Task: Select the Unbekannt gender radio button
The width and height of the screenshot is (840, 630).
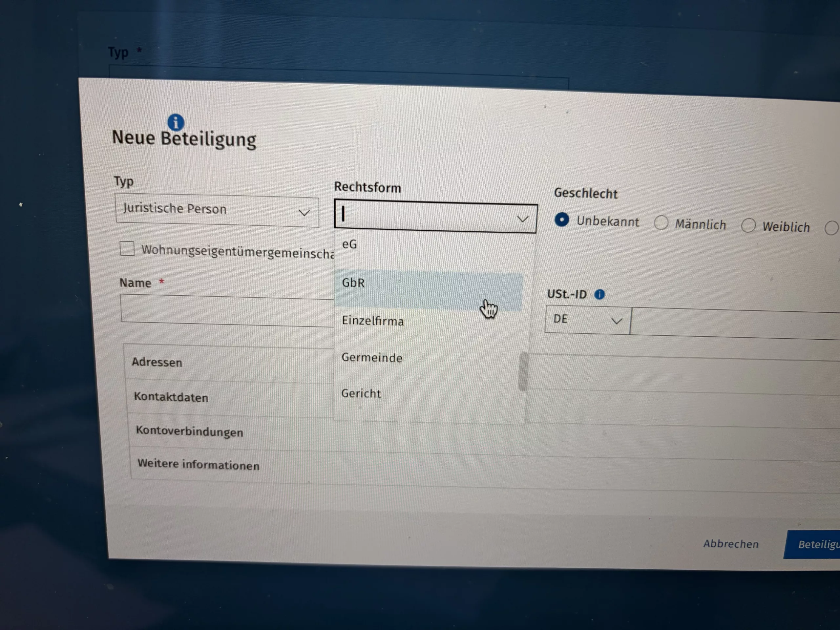Action: pos(561,220)
